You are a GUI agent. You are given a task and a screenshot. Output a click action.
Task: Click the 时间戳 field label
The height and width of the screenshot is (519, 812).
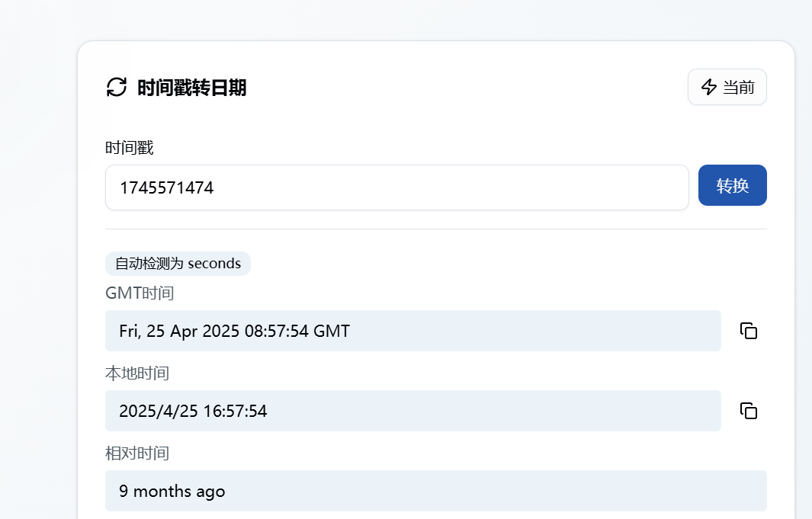(130, 148)
